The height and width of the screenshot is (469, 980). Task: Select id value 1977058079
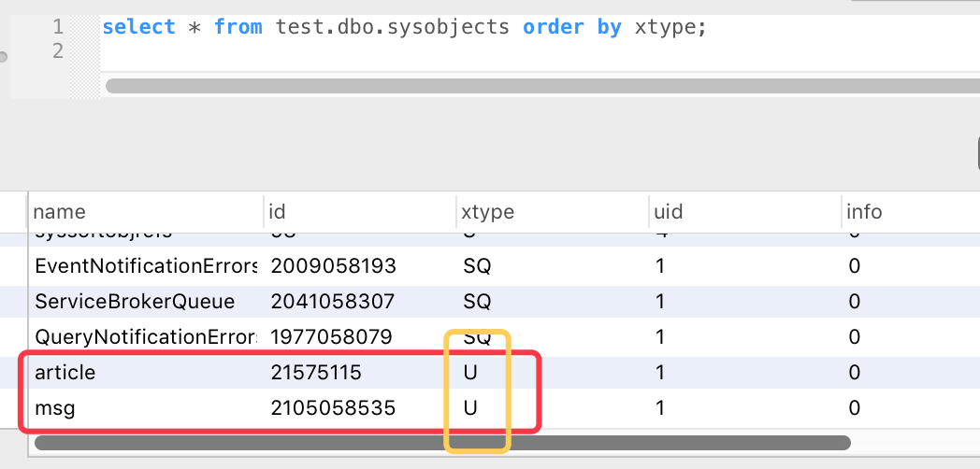333,336
